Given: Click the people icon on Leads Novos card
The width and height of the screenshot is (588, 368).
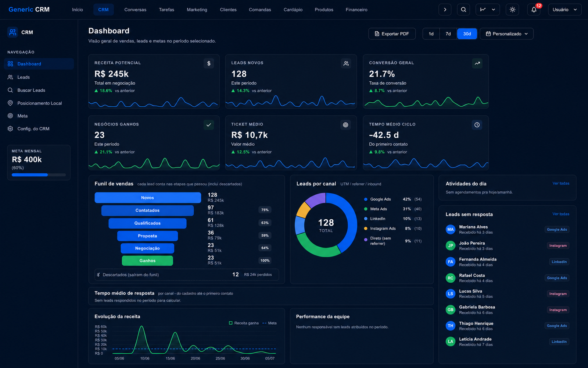Looking at the screenshot, I should pos(346,63).
